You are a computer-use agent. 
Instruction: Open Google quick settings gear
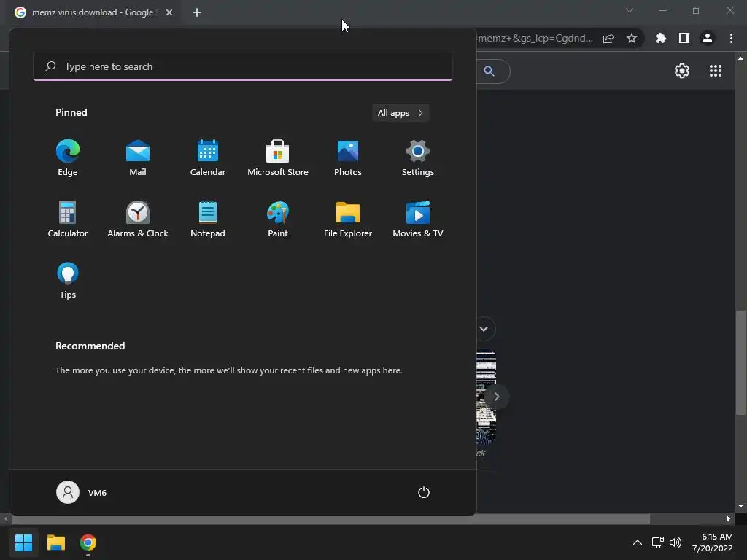pos(682,71)
